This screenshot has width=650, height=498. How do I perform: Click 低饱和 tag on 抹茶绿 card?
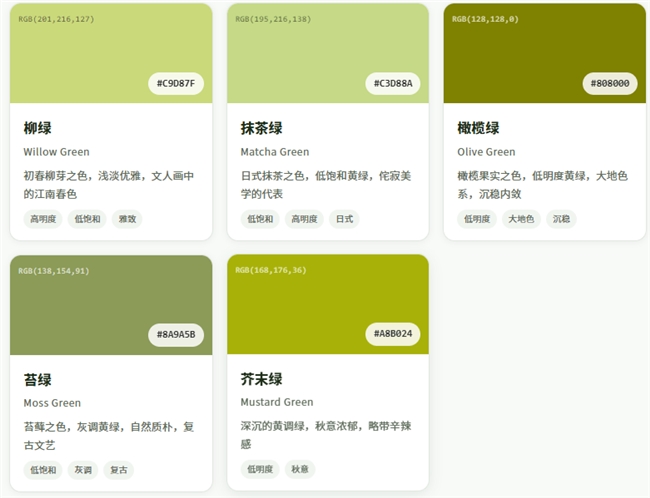coord(260,219)
